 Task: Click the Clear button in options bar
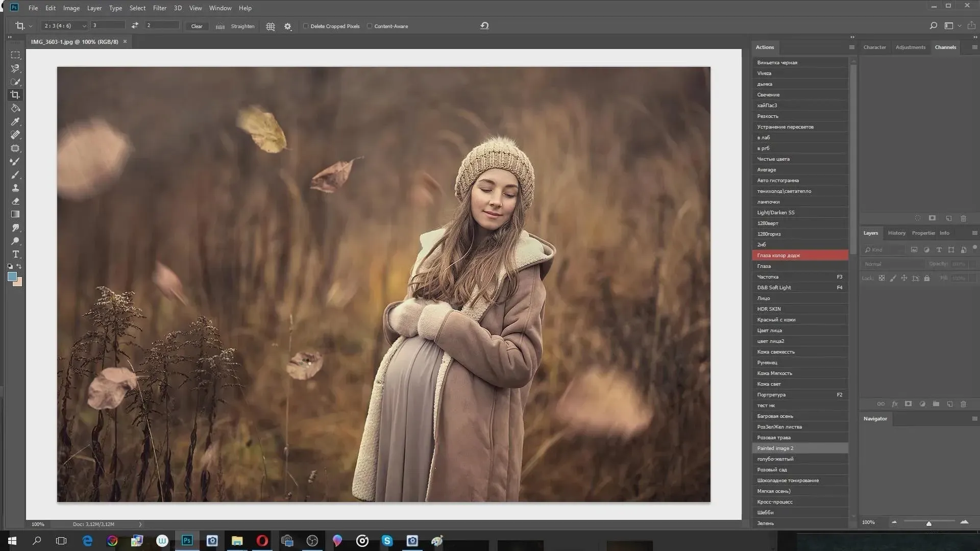pos(197,27)
